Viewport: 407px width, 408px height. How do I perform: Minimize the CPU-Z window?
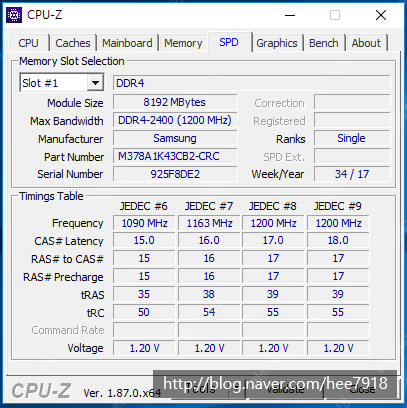click(290, 15)
